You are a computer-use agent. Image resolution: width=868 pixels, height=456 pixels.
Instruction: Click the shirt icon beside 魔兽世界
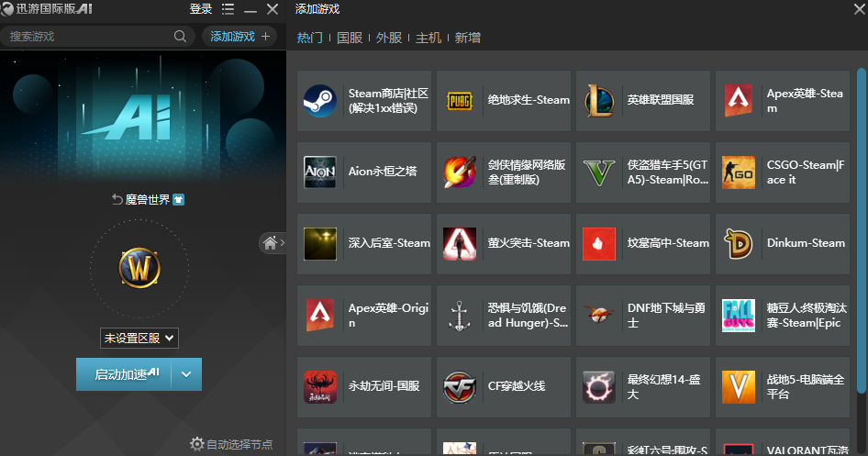tap(178, 199)
